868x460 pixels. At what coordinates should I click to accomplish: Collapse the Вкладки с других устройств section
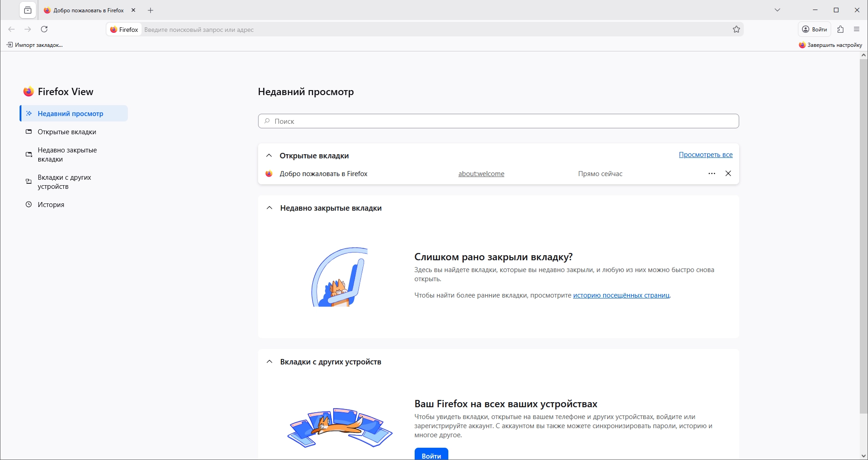(x=269, y=362)
